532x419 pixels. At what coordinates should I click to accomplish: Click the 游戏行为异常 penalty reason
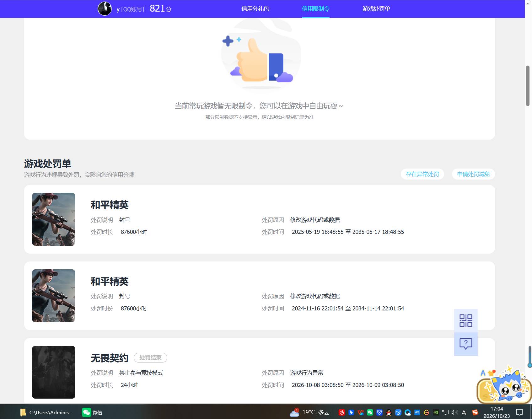pos(307,373)
